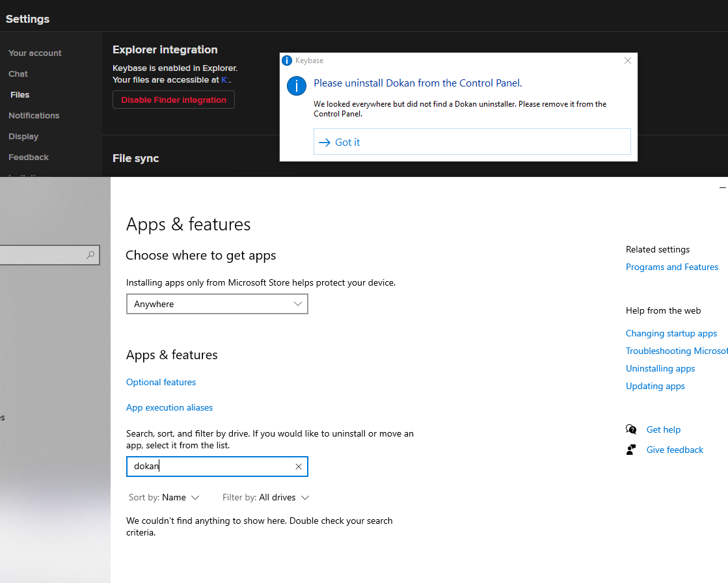This screenshot has height=583, width=728.
Task: Open Updating apps help link
Action: (x=655, y=386)
